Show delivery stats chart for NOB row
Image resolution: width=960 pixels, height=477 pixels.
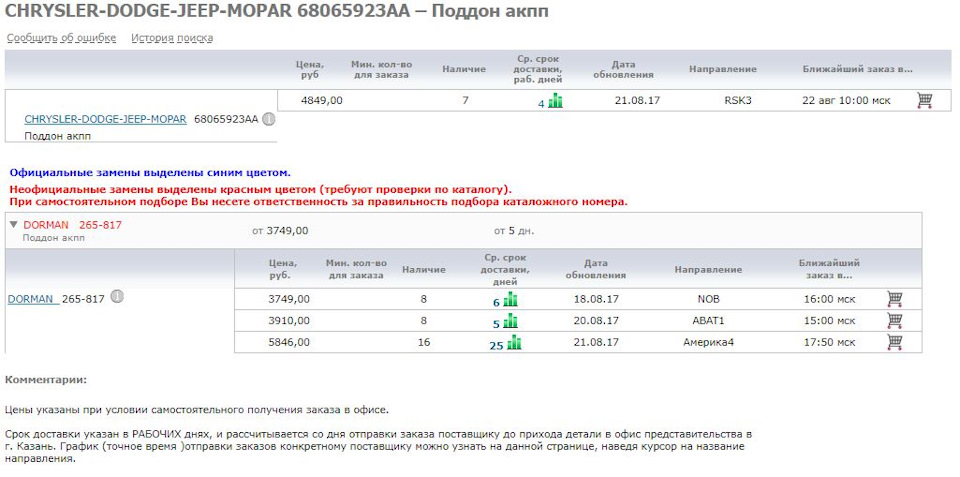pyautogui.click(x=511, y=299)
